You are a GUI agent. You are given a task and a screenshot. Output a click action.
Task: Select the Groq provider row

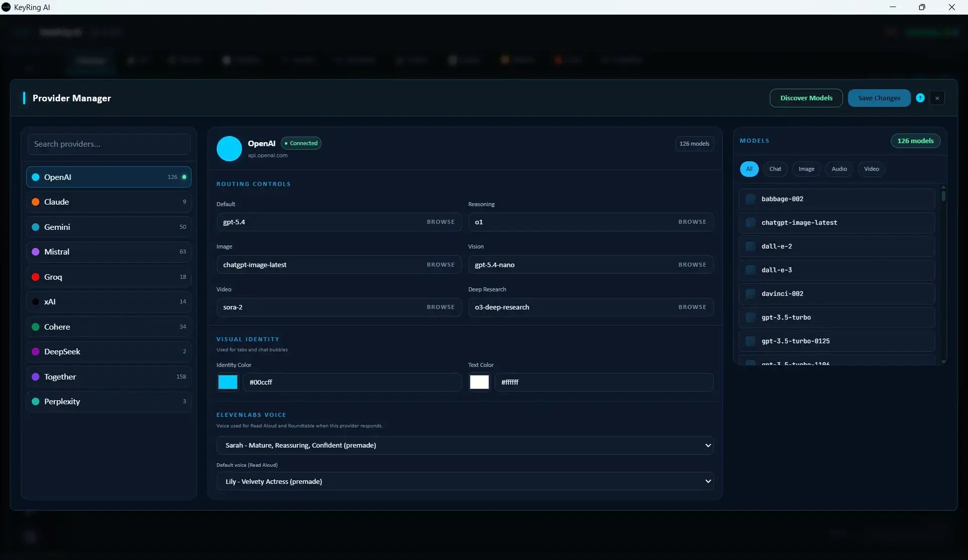point(109,277)
